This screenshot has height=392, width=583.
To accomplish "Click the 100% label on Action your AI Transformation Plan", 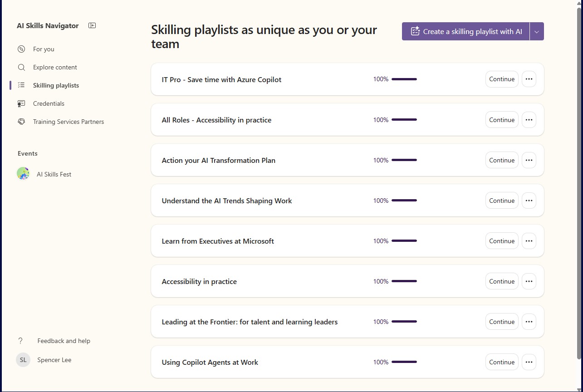I will pyautogui.click(x=381, y=160).
